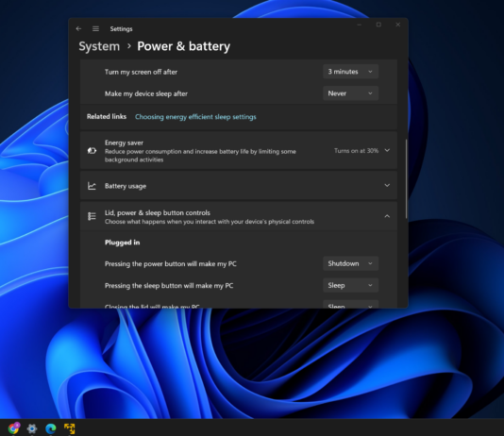Expand the Battery usage section
This screenshot has height=436, width=504.
(387, 185)
